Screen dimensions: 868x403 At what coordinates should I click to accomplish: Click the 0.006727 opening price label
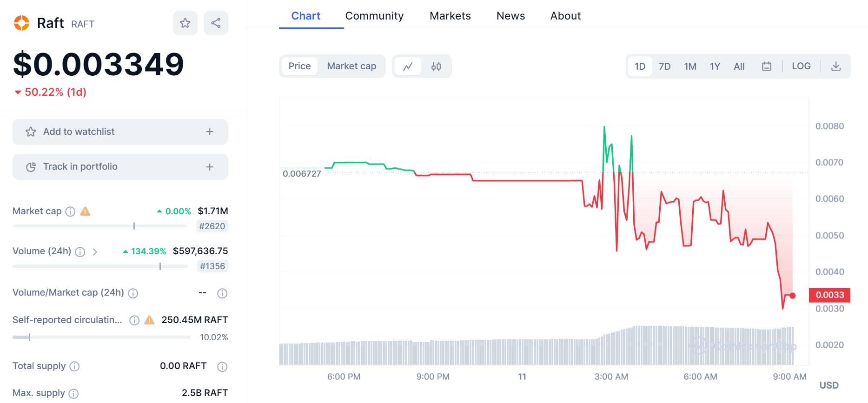click(302, 174)
